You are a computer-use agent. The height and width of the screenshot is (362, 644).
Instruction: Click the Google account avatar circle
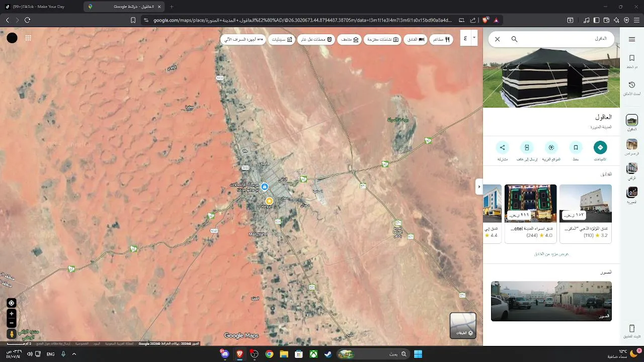click(x=12, y=38)
